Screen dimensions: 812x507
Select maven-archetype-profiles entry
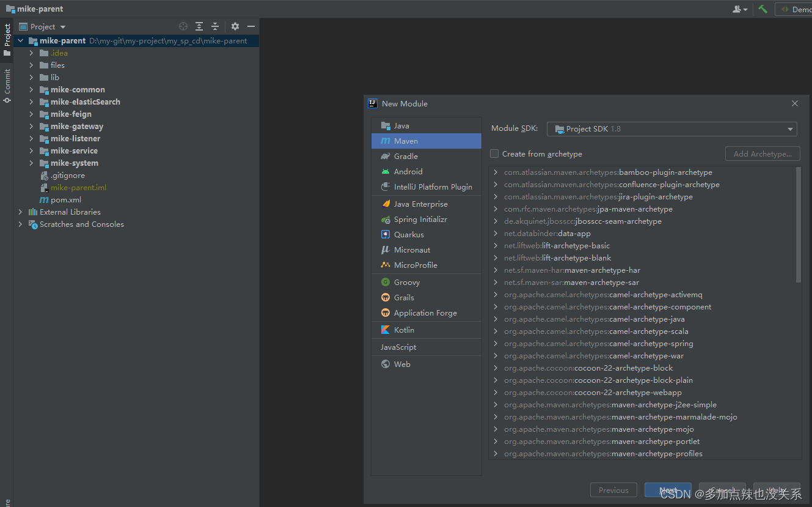tap(603, 453)
